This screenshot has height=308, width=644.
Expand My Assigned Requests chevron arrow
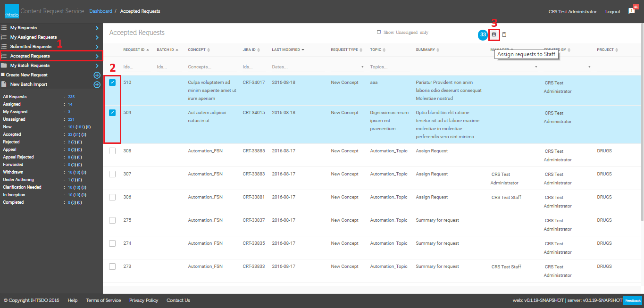click(x=97, y=37)
